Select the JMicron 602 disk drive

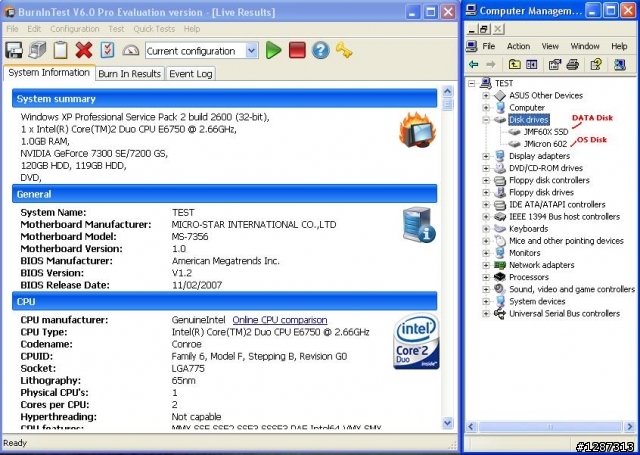pyautogui.click(x=545, y=144)
